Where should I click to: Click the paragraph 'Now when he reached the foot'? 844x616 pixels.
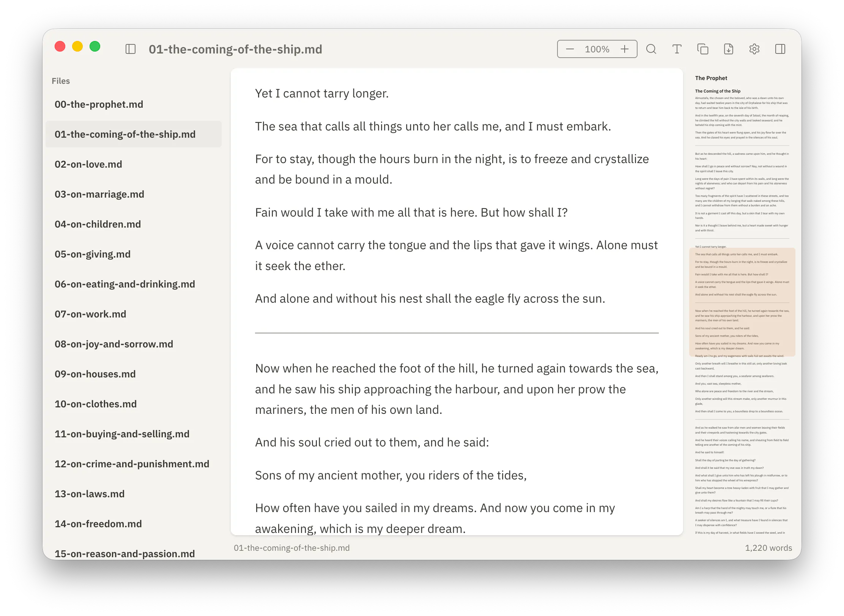pyautogui.click(x=457, y=389)
